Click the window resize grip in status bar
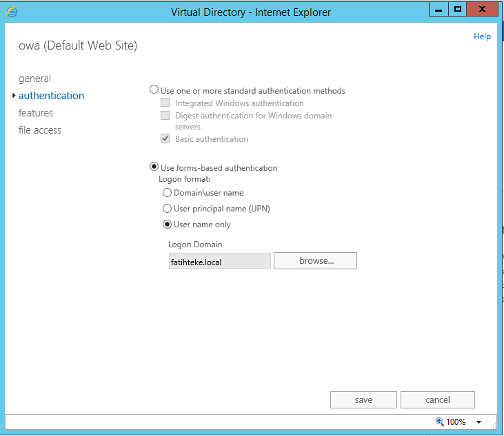Viewport: 504px width, 436px height. point(493,426)
